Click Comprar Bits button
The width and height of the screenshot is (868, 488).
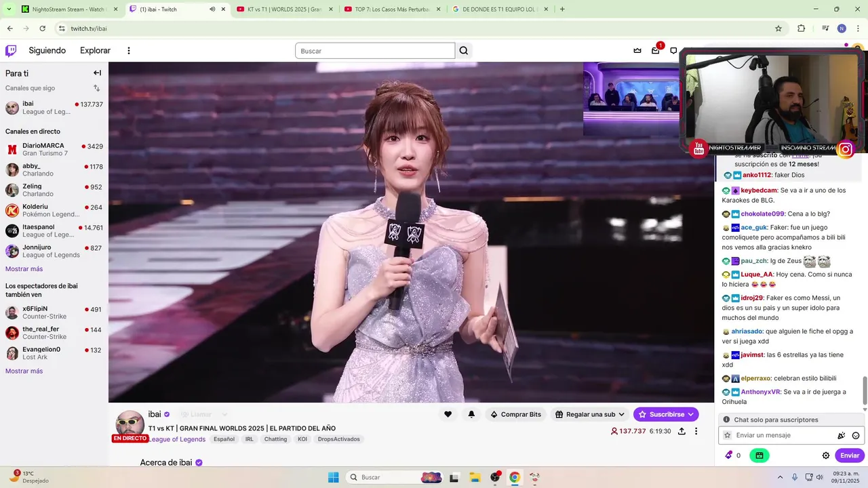coord(515,414)
